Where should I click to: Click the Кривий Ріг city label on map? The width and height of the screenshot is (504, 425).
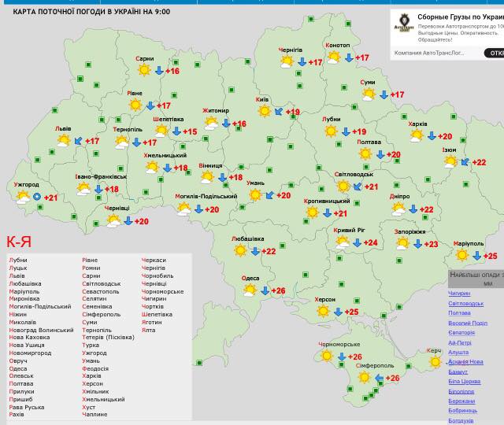pyautogui.click(x=349, y=230)
